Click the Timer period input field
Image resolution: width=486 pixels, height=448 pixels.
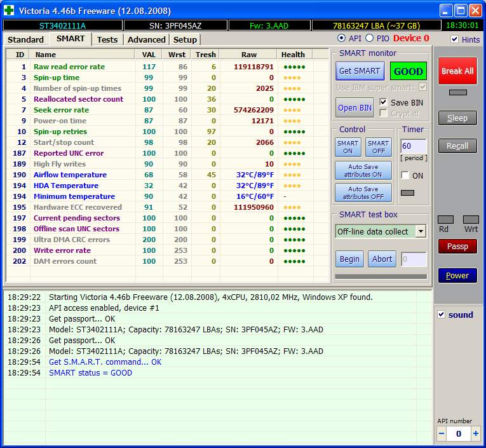pyautogui.click(x=412, y=146)
